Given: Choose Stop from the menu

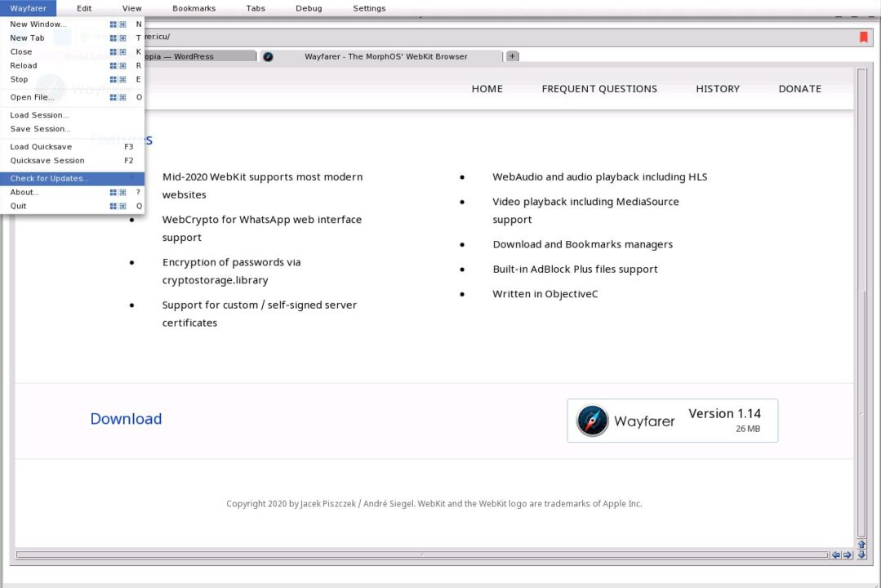Looking at the screenshot, I should click(73, 79).
